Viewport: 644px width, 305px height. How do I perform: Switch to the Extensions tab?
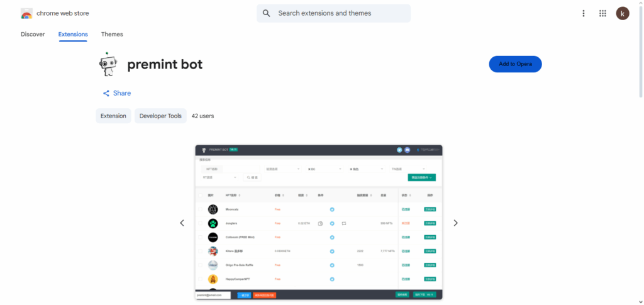pos(73,35)
